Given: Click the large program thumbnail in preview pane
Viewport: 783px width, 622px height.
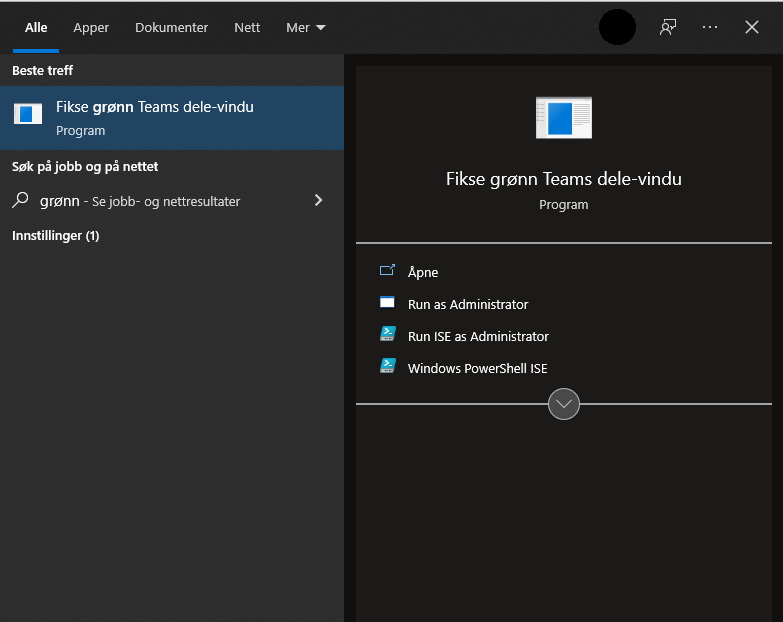Looking at the screenshot, I should pyautogui.click(x=564, y=118).
